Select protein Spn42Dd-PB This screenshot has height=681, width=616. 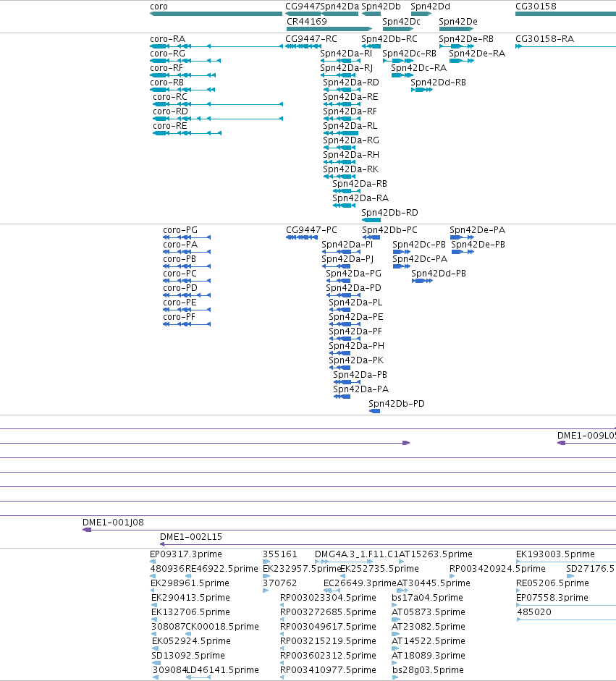(x=439, y=274)
